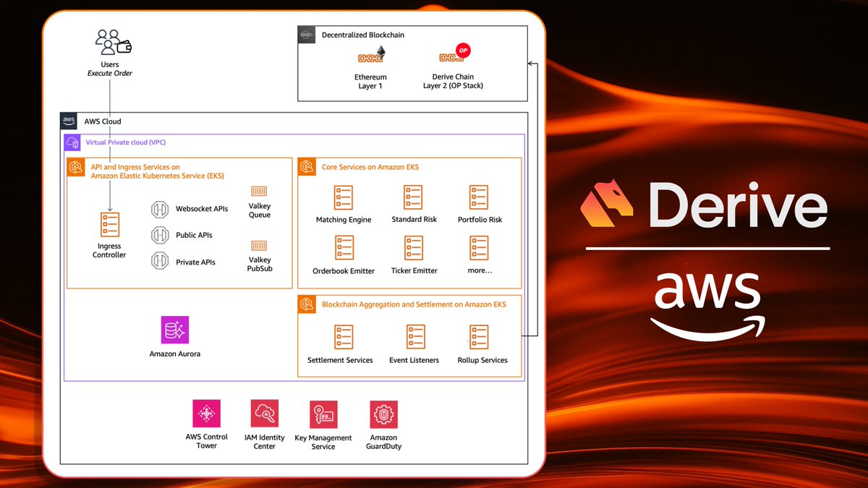Click the 'Settlement Services' label
The height and width of the screenshot is (488, 868).
click(x=340, y=360)
